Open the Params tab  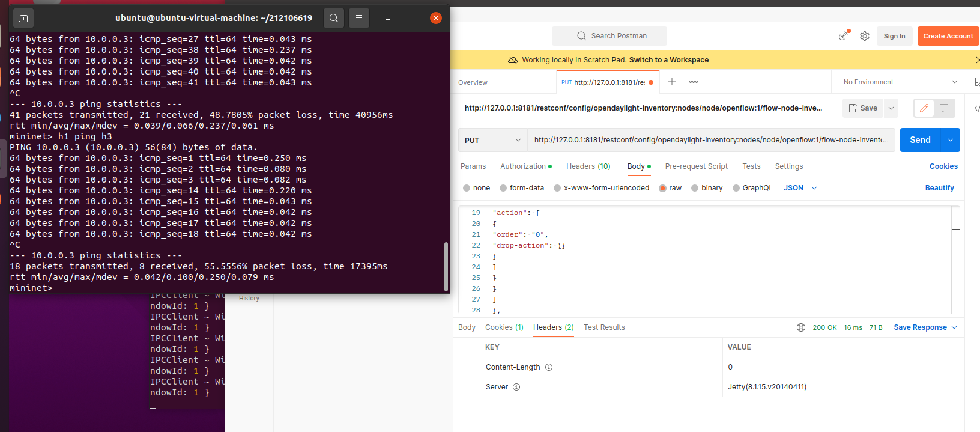pyautogui.click(x=473, y=166)
